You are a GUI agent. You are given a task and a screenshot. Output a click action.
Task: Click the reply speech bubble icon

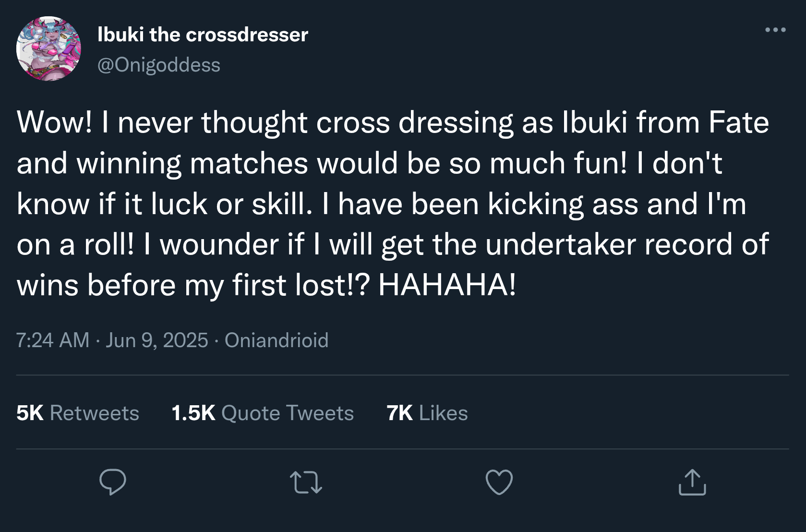pos(113,482)
